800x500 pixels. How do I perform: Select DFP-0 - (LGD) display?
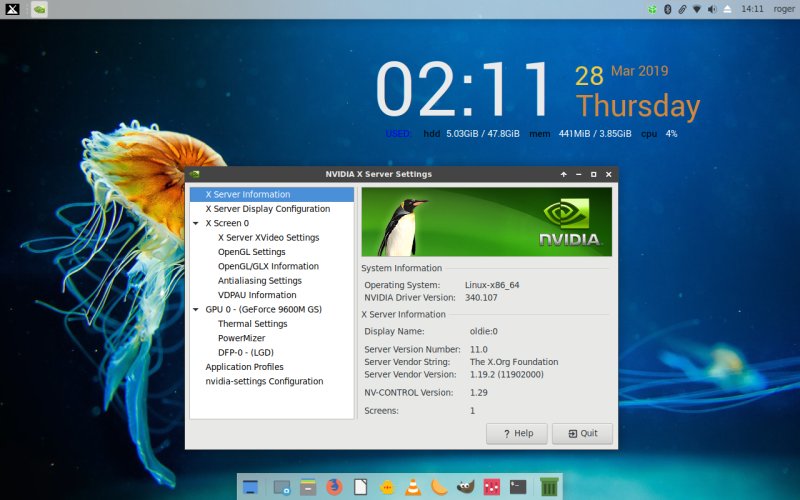point(246,352)
